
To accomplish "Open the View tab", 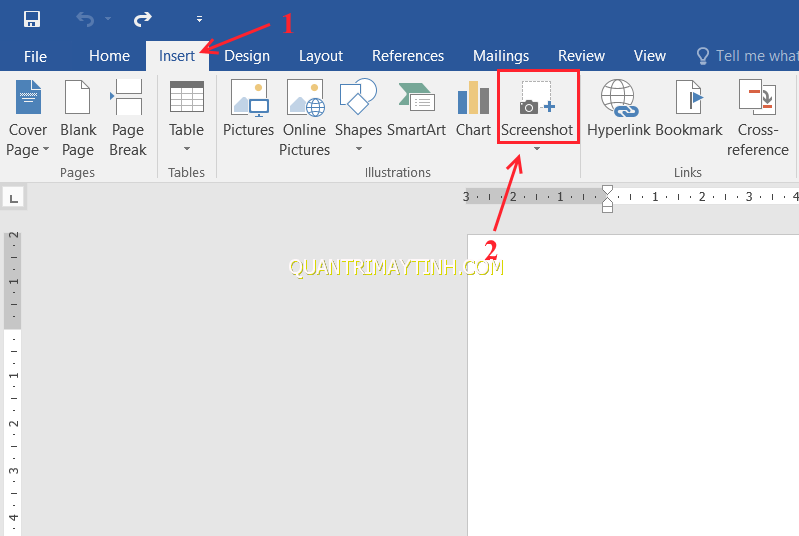I will (x=650, y=56).
